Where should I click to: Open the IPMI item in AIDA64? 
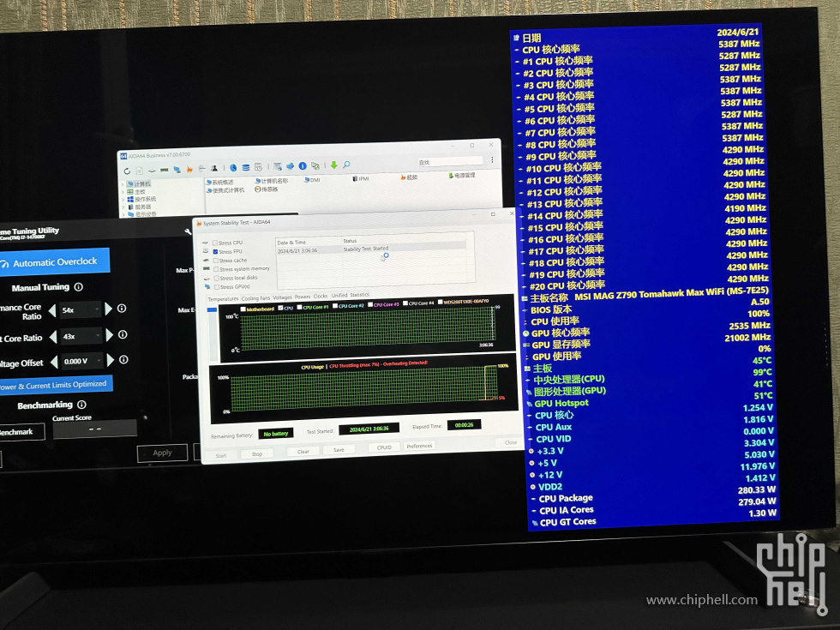pyautogui.click(x=361, y=178)
